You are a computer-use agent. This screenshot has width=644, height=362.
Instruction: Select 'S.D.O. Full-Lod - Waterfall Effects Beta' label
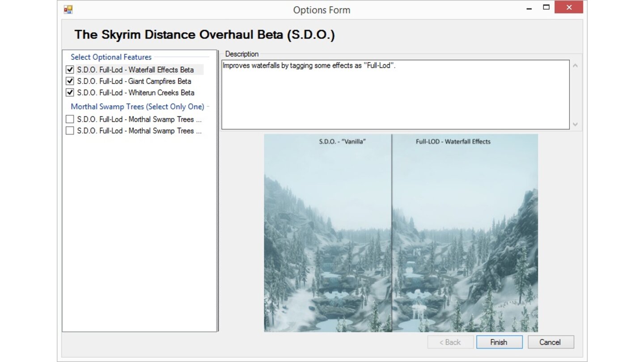pos(136,70)
